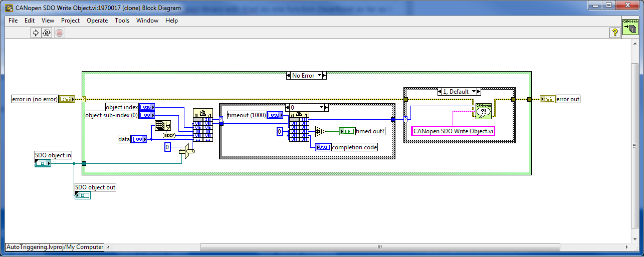Image resolution: width=644 pixels, height=257 pixels.
Task: Click the 'timed out?' label
Action: [x=371, y=131]
